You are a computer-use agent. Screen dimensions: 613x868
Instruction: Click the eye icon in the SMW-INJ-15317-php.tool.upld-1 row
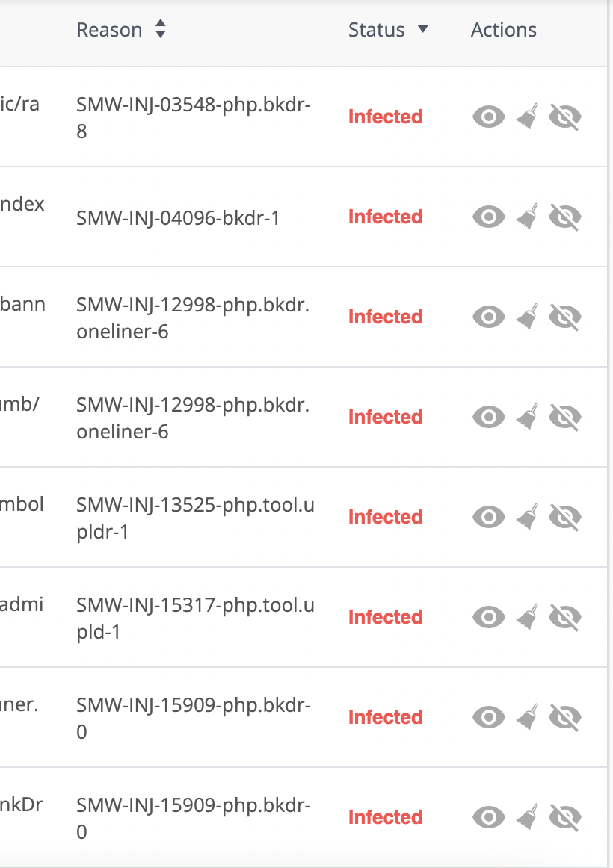point(489,617)
